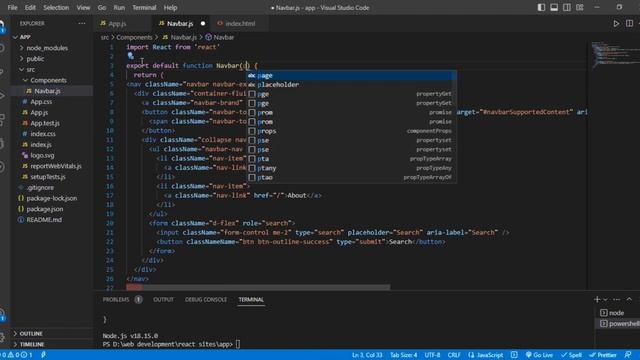Viewport: 640px width, 360px height.
Task: Toggle secondary side bar layout icon
Action: point(567,7)
